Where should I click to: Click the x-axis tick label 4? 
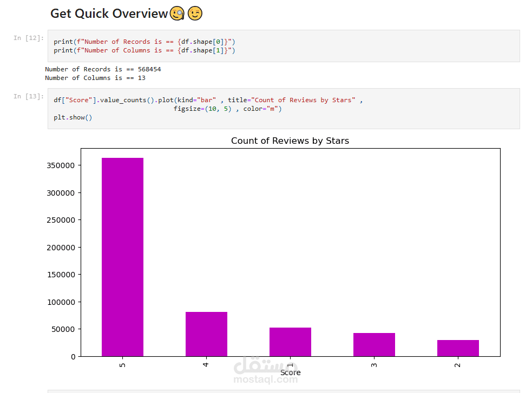(206, 365)
